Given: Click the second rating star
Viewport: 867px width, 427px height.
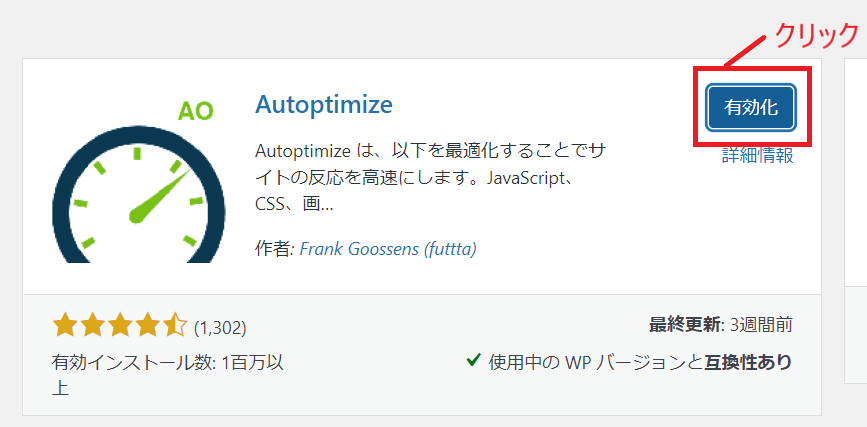Looking at the screenshot, I should [92, 325].
